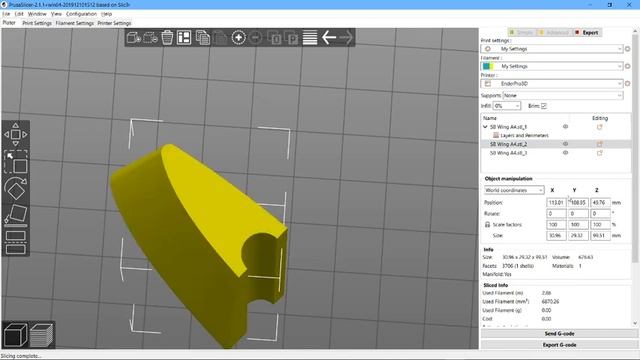Viewport: 640px width, 360px height.
Task: Open the Filament preset dropdown
Action: point(552,66)
